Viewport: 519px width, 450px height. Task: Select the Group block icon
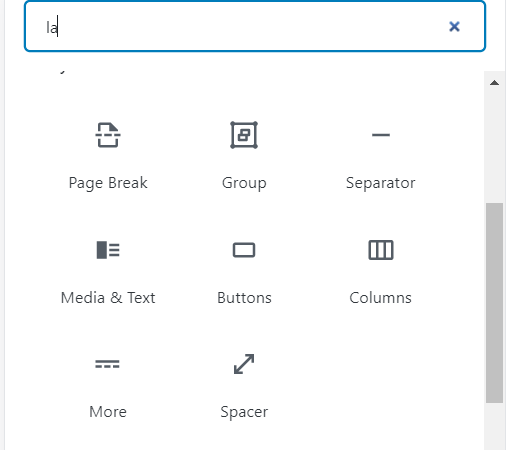coord(244,135)
